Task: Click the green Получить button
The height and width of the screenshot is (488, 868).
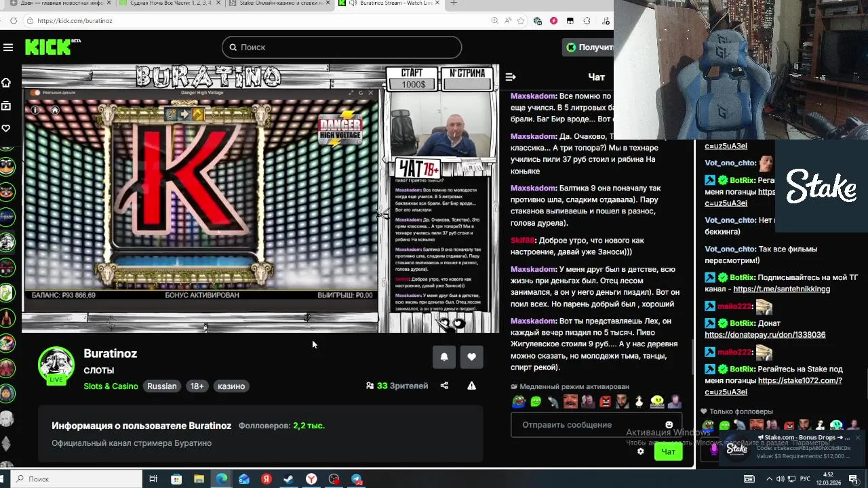Action: (589, 47)
